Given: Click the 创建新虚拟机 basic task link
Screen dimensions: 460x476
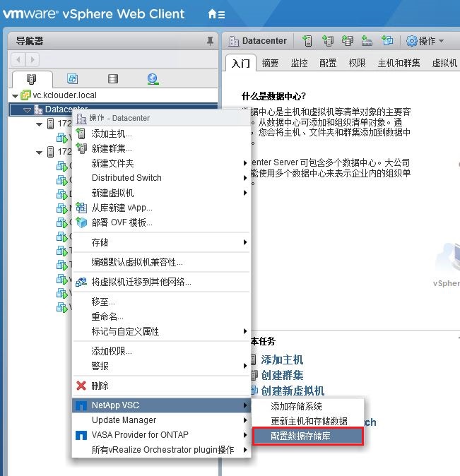Looking at the screenshot, I should (293, 391).
